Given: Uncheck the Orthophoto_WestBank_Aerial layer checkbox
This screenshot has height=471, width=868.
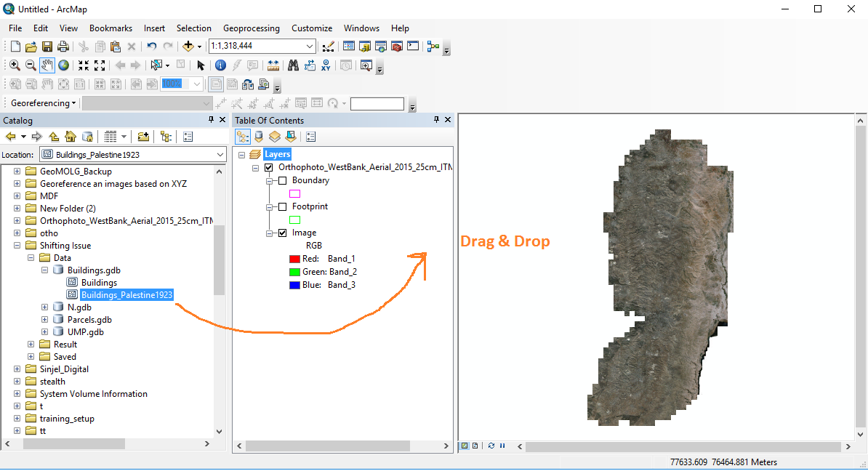Looking at the screenshot, I should [270, 167].
